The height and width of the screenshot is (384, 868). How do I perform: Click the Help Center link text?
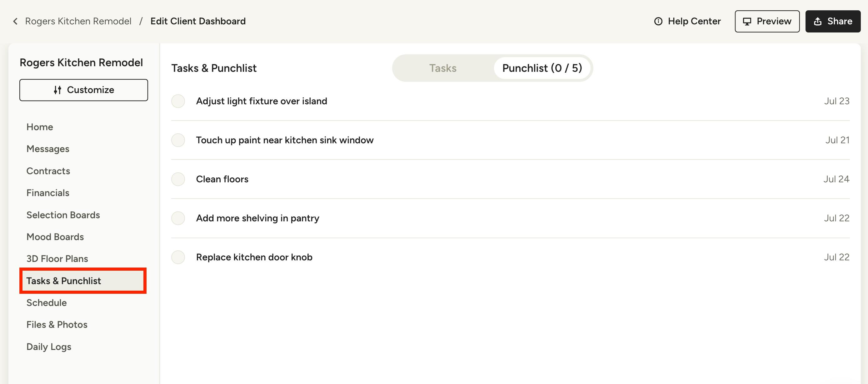694,21
